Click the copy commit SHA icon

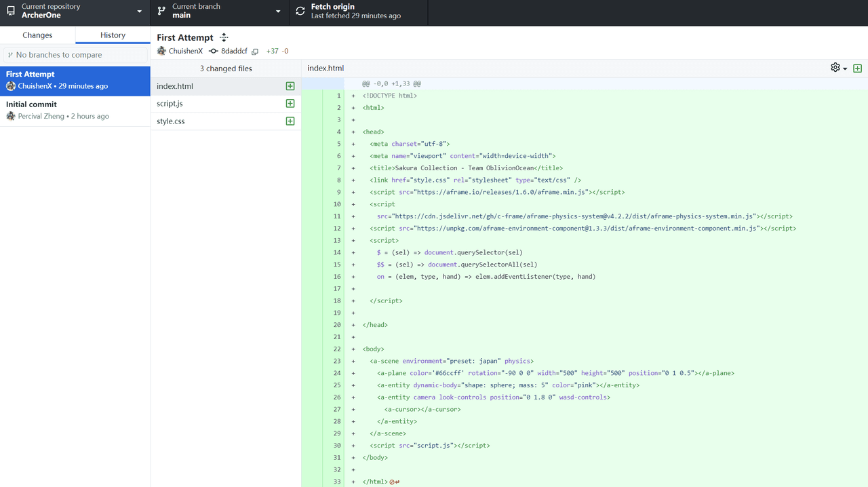[x=255, y=52]
